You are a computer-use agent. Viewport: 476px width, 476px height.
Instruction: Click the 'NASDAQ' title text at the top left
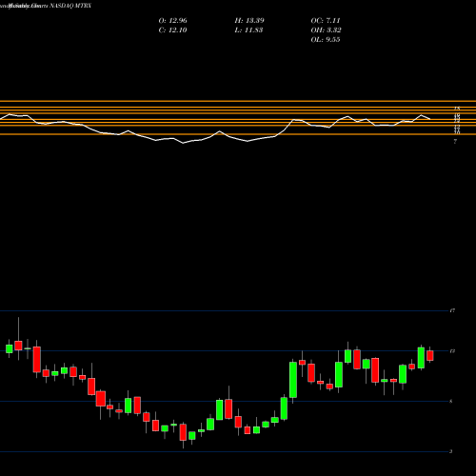coord(61,6)
